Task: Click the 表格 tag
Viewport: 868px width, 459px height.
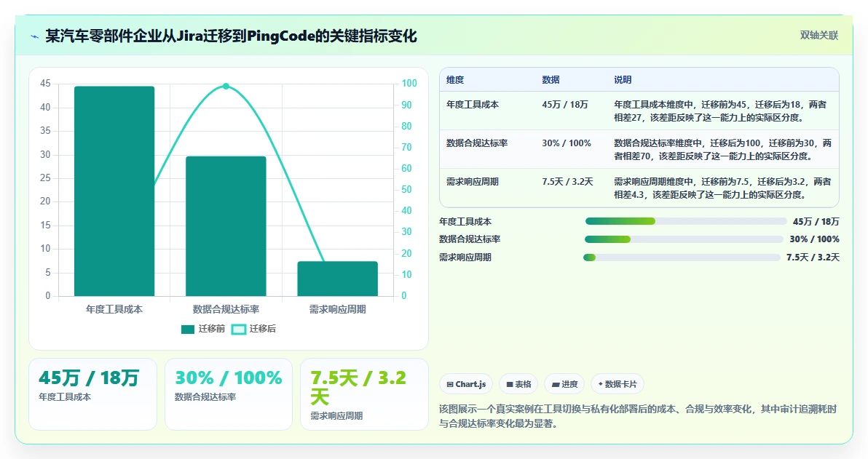Action: [518, 384]
